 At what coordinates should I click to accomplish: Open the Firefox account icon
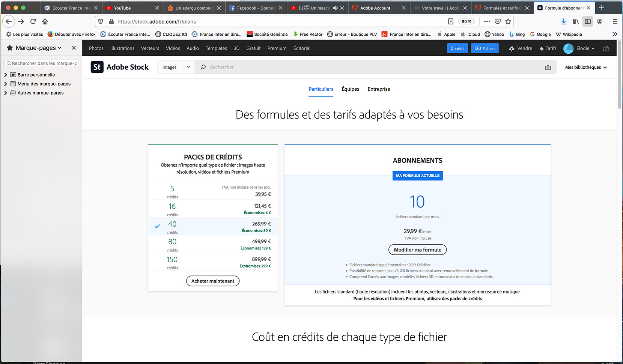tap(600, 21)
